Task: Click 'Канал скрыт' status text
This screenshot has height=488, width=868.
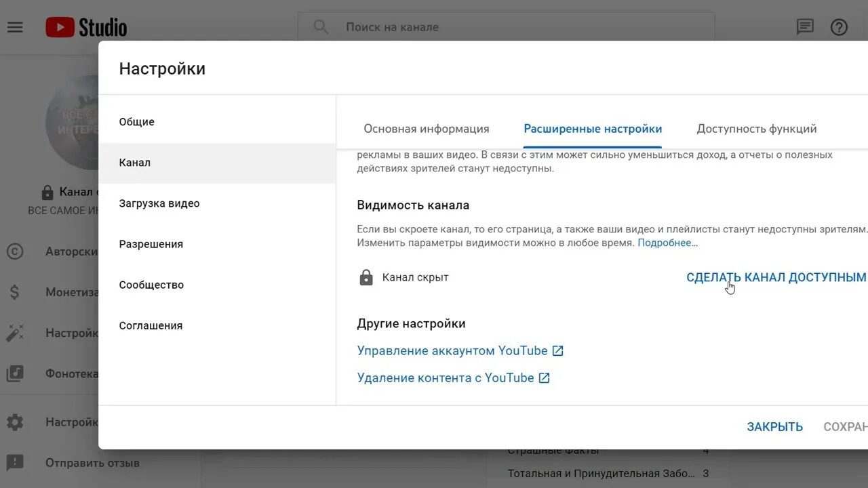Action: click(415, 277)
